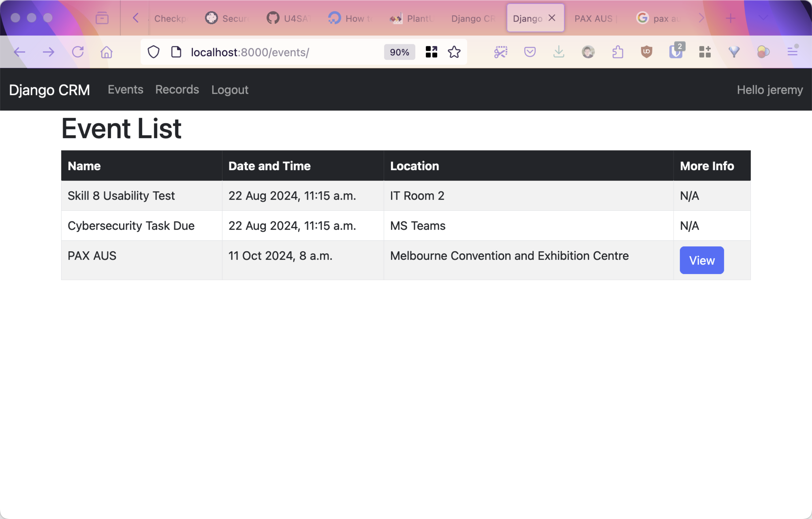This screenshot has width=812, height=519.
Task: Open the downloads arrow icon
Action: tap(559, 52)
